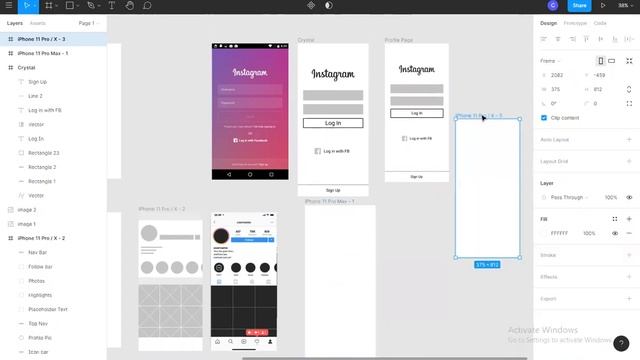The height and width of the screenshot is (360, 640).
Task: Select the Text tool
Action: pyautogui.click(x=111, y=6)
